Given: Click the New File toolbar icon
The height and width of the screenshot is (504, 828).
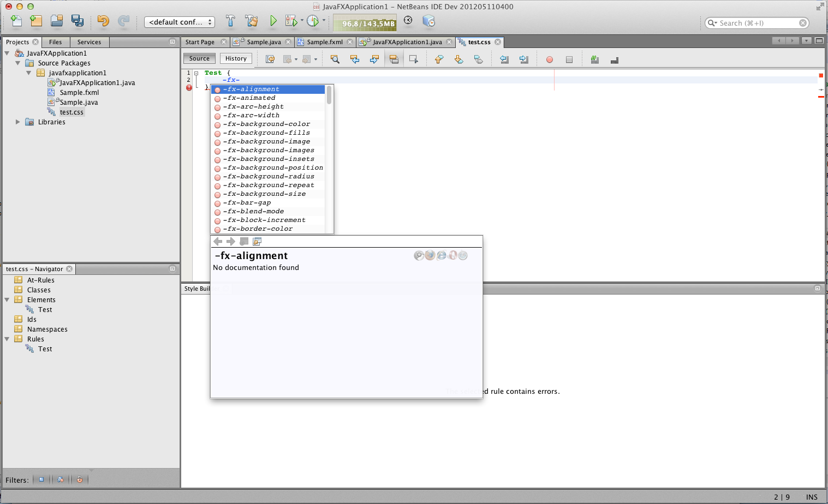Looking at the screenshot, I should pyautogui.click(x=16, y=21).
